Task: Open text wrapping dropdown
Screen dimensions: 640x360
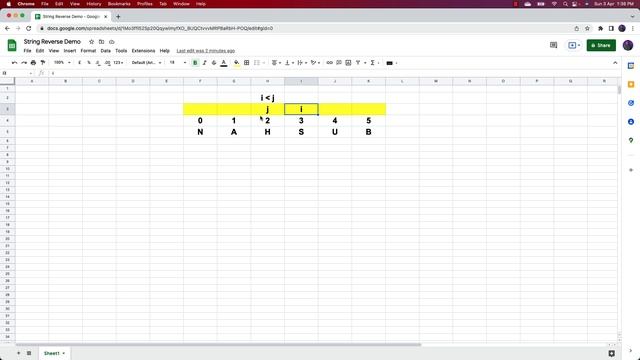Action: click(x=302, y=63)
